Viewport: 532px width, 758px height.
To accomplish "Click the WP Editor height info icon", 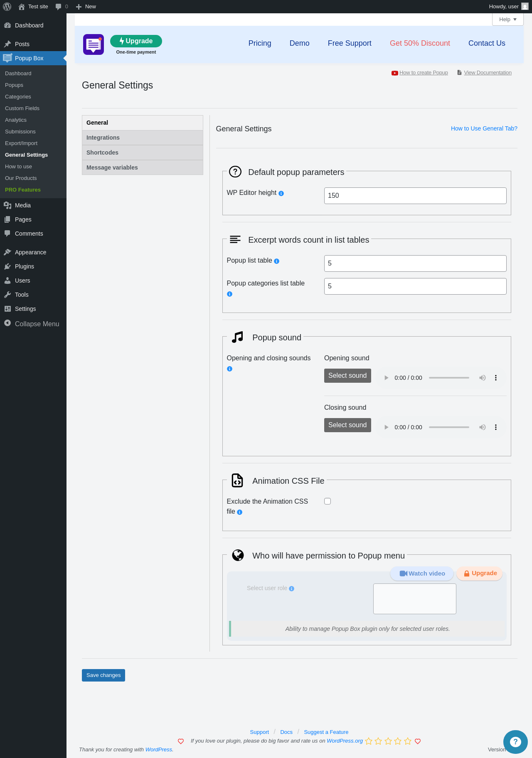I will (x=281, y=193).
